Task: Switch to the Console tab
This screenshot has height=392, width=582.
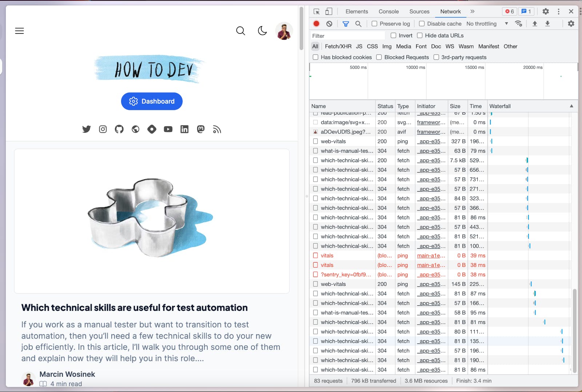Action: coord(388,12)
